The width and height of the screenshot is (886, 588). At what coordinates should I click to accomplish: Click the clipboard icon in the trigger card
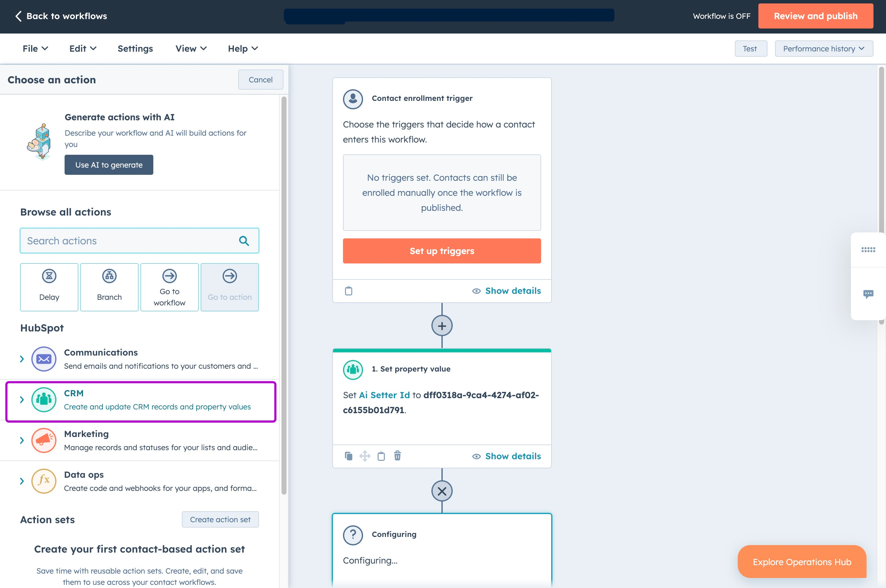point(349,291)
